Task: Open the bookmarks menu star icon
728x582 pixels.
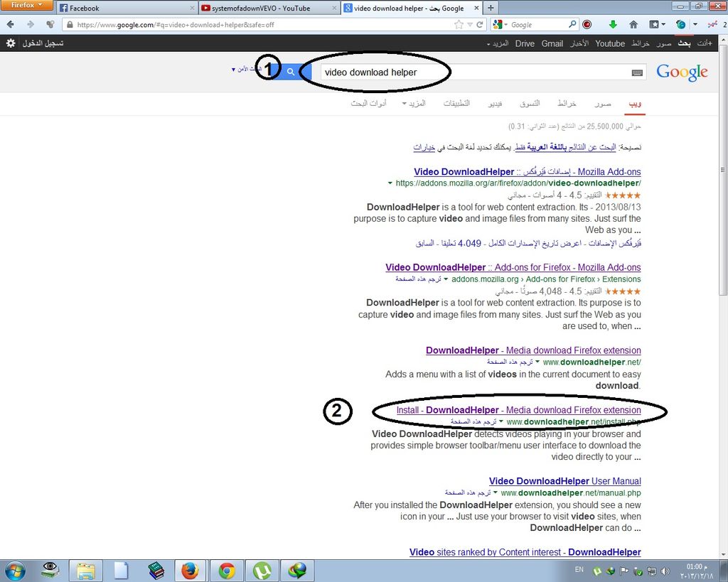Action: coord(654,25)
